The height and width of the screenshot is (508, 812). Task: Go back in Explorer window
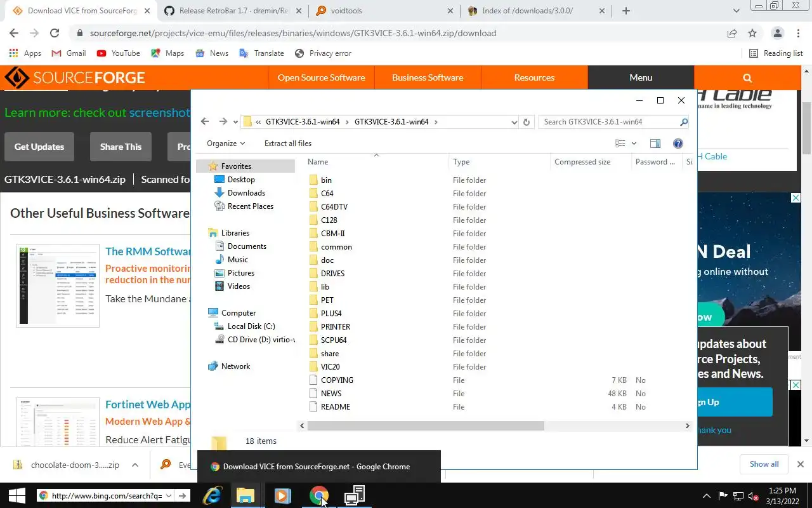[x=204, y=122]
